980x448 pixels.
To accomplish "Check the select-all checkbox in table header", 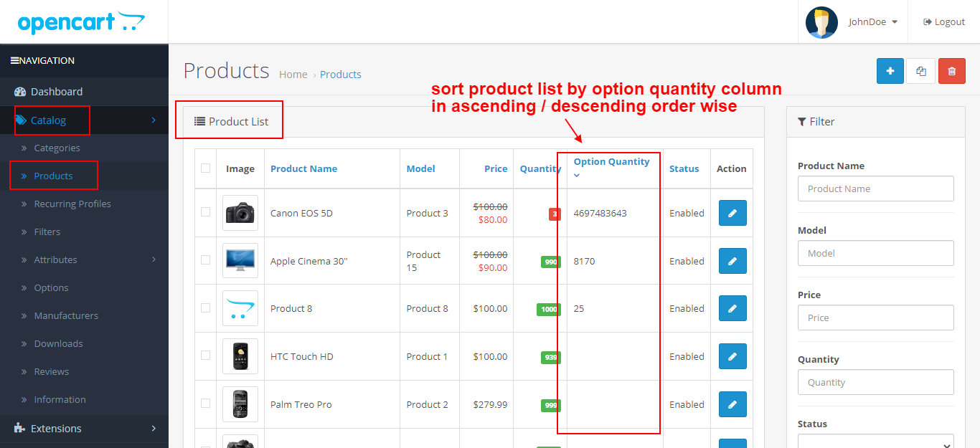I will tap(206, 168).
